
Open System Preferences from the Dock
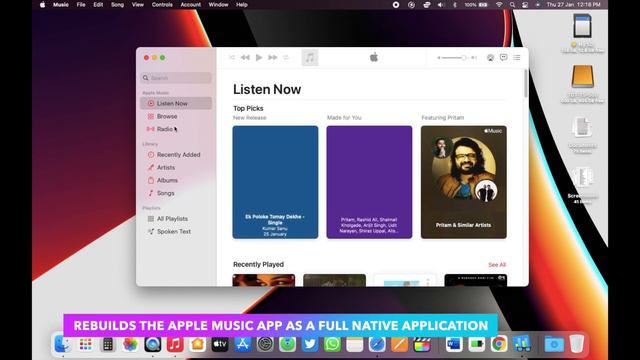coord(265,344)
